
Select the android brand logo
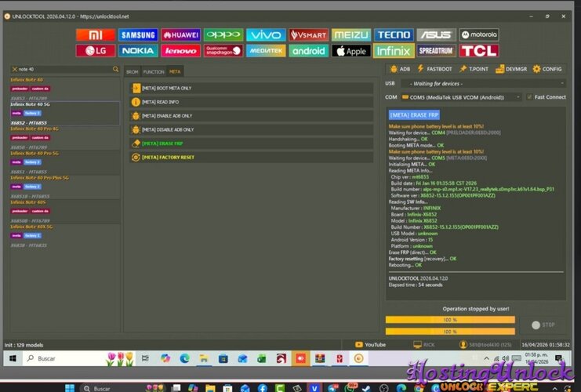pos(309,51)
